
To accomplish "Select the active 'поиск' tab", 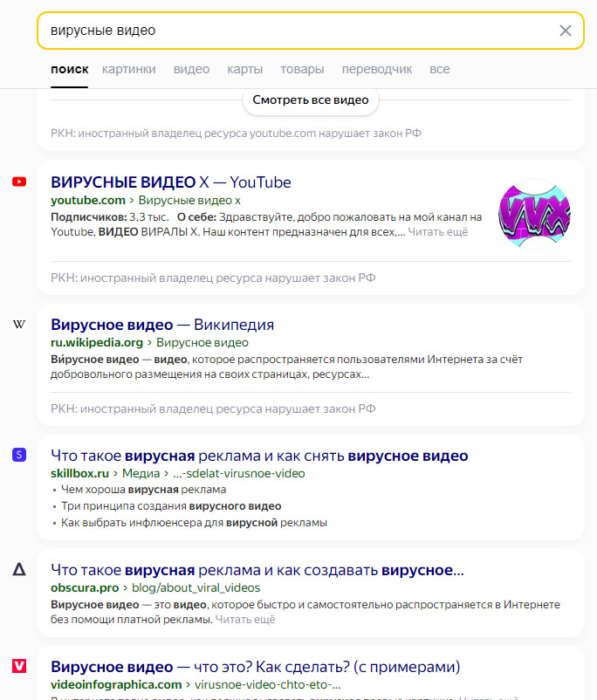I will (69, 69).
